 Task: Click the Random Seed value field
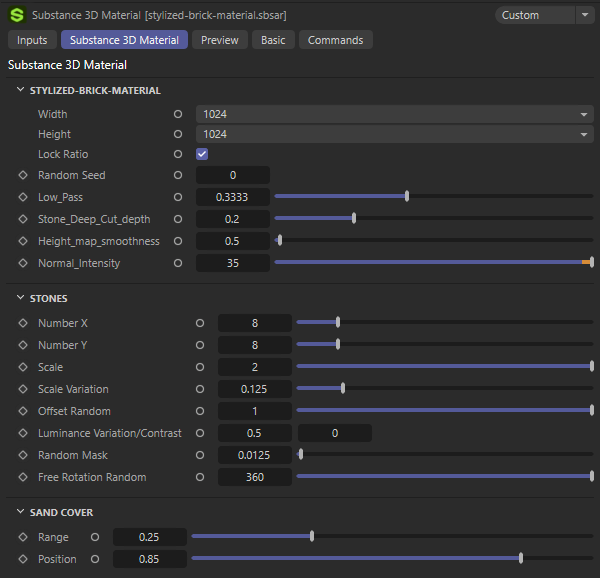[233, 175]
